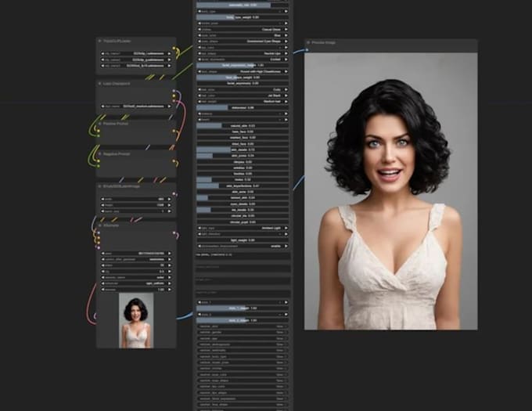The image size is (532, 411).
Task: Collapse the Preview Image node via its title dot
Action: tap(309, 42)
